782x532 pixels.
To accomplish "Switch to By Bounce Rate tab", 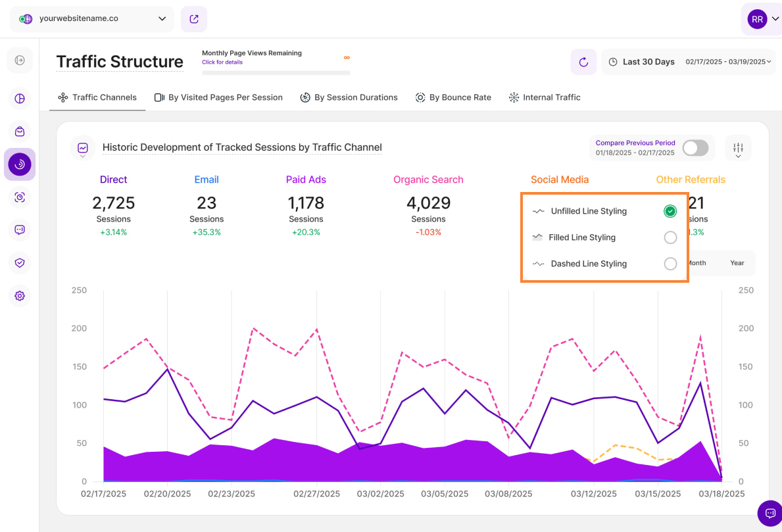I will click(453, 97).
